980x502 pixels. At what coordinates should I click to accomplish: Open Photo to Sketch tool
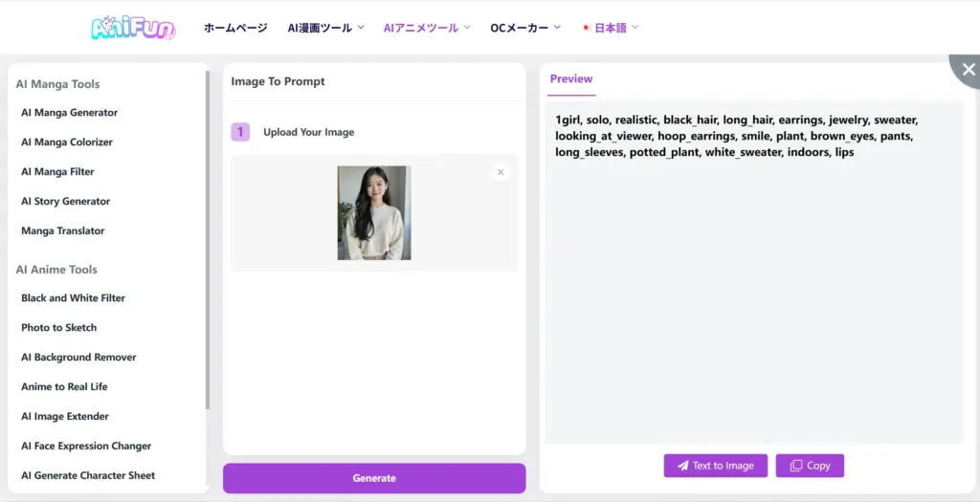(x=58, y=327)
